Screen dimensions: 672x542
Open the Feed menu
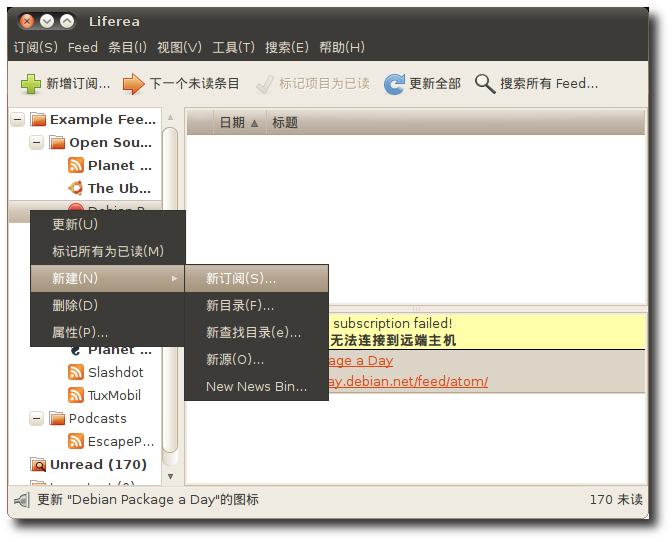83,47
